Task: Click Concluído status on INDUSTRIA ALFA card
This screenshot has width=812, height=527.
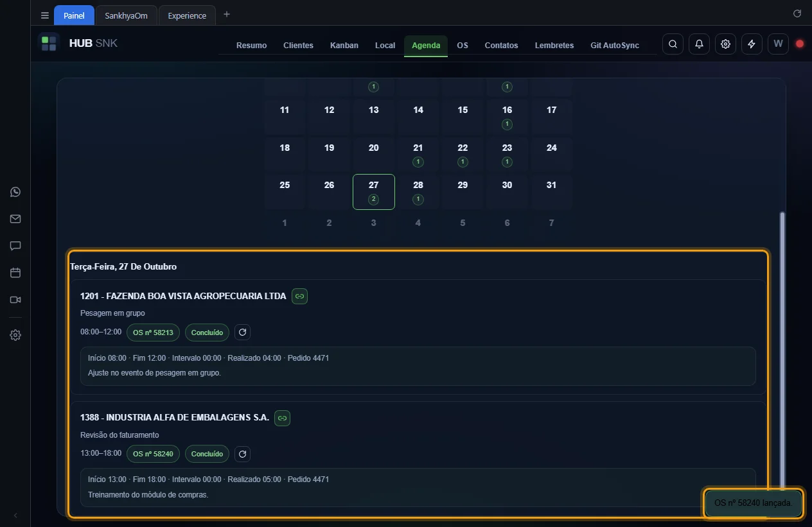Action: (x=207, y=454)
